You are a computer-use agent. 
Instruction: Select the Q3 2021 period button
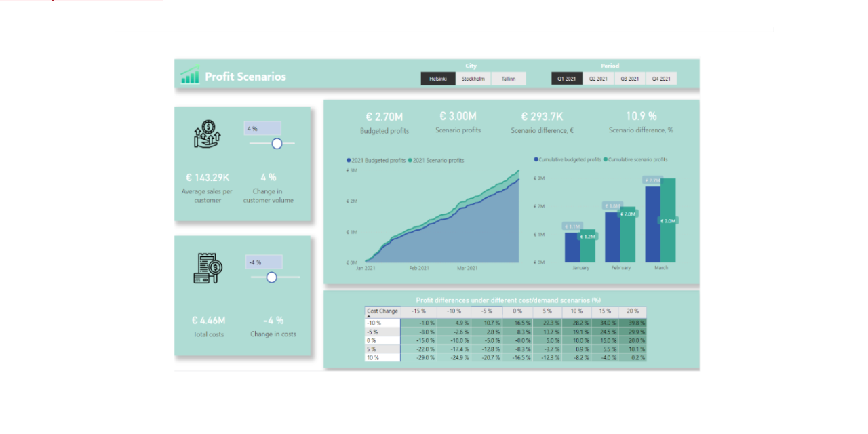tap(629, 78)
